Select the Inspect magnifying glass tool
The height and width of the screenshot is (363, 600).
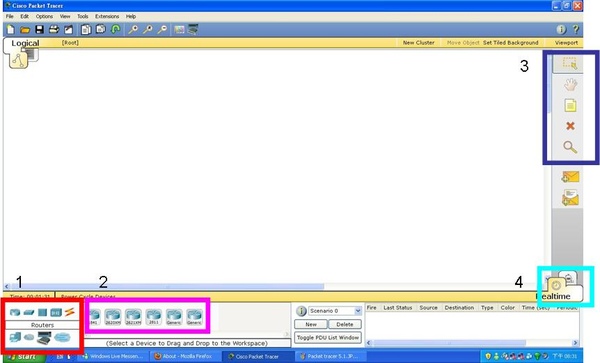pos(570,147)
